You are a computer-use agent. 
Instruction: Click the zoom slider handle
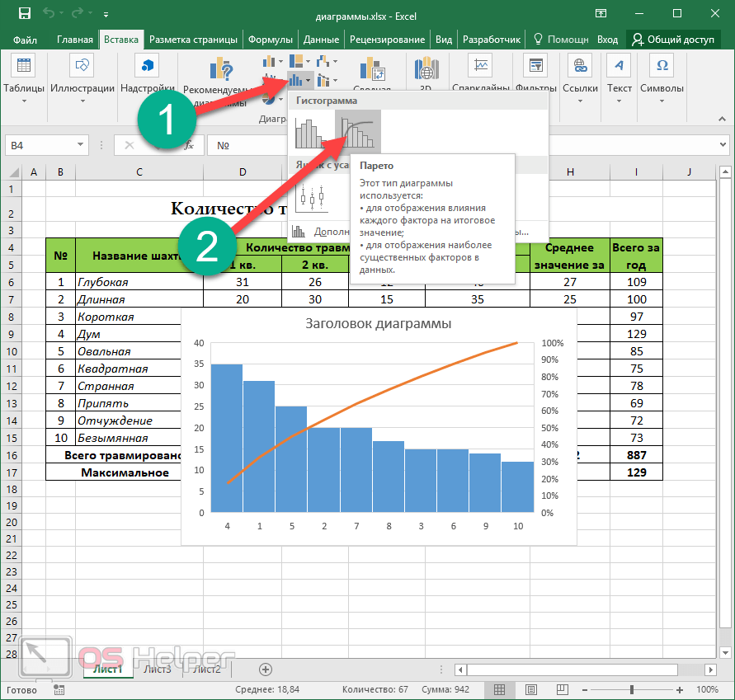click(x=632, y=689)
